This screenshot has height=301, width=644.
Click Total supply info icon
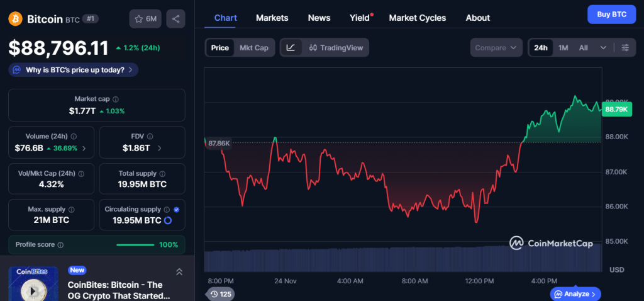[162, 174]
